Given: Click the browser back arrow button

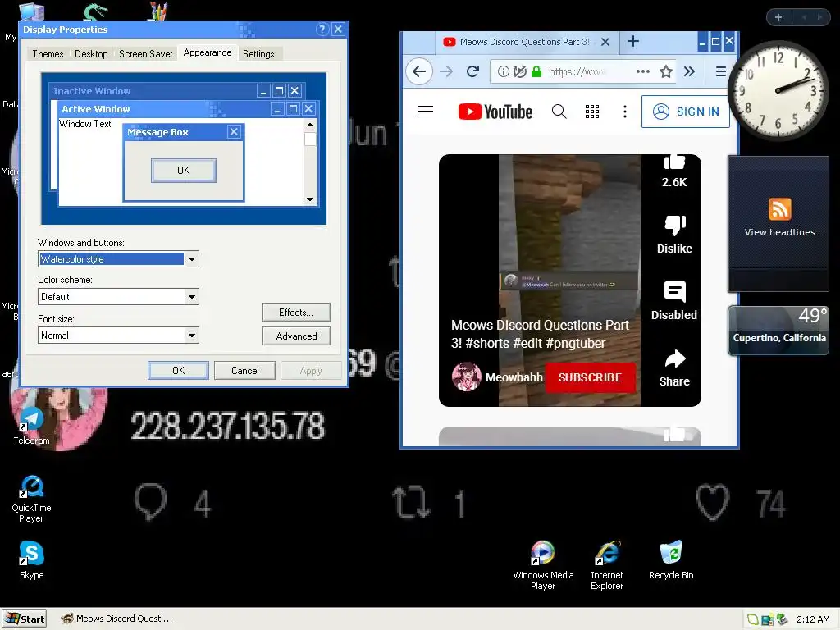Looking at the screenshot, I should pos(419,71).
